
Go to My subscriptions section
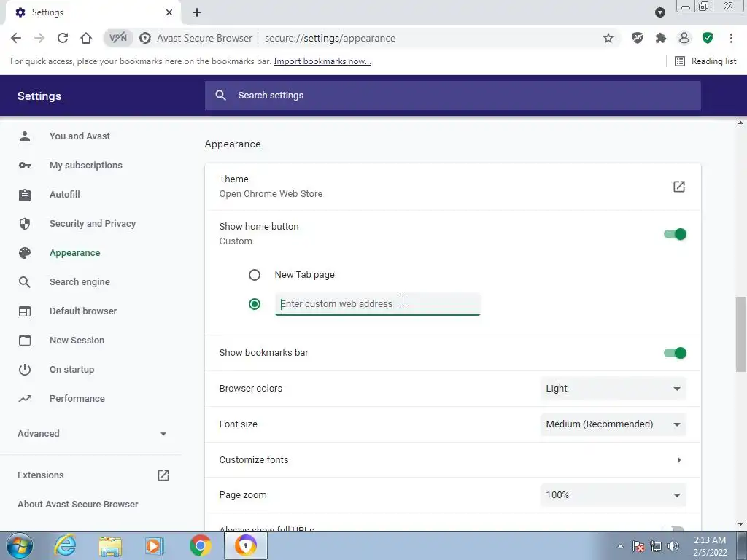(x=86, y=166)
